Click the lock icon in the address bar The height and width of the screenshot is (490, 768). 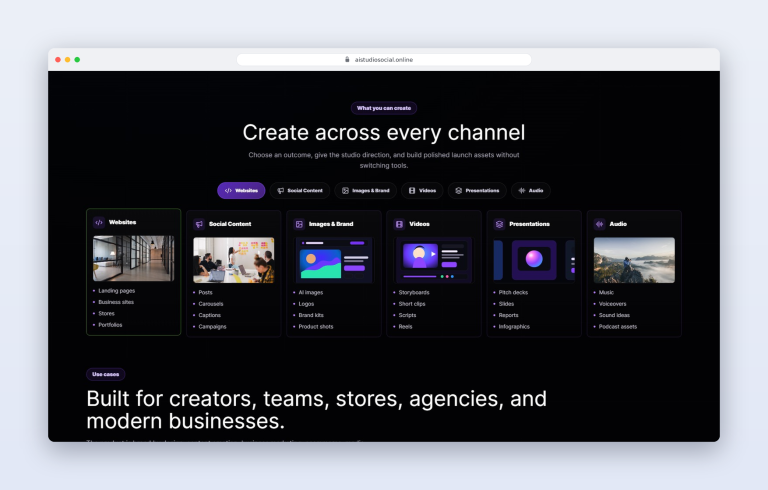click(347, 59)
